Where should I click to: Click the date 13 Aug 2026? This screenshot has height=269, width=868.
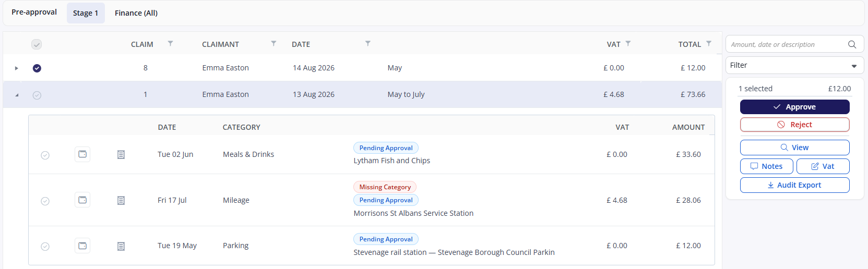point(314,94)
